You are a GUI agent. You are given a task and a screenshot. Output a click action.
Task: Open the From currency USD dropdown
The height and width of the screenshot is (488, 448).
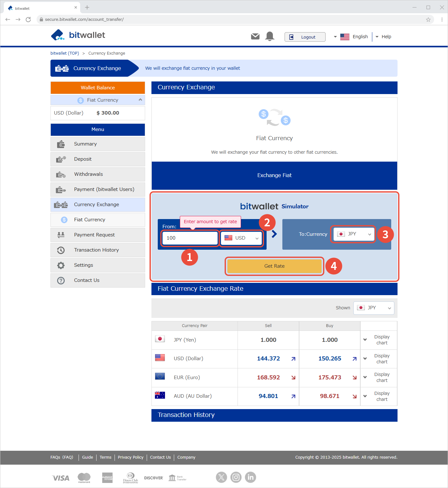click(x=241, y=238)
